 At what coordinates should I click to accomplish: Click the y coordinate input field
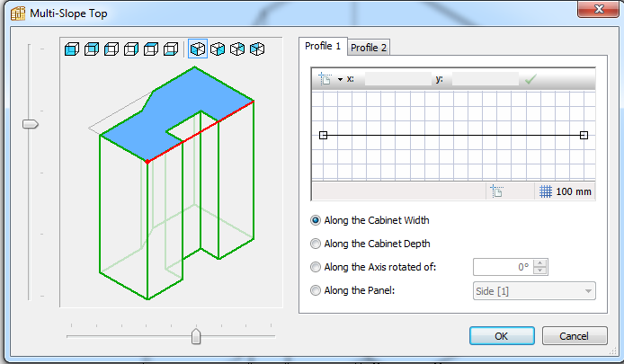[x=486, y=79]
